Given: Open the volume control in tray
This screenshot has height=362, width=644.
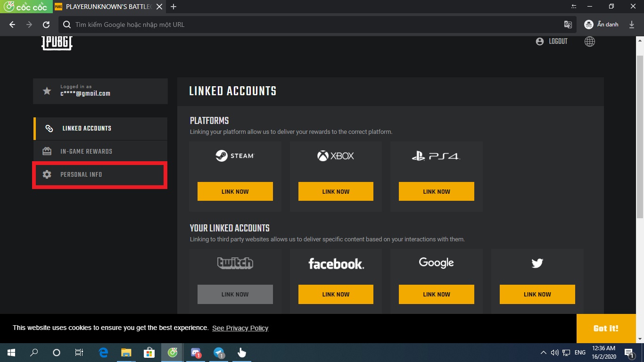Looking at the screenshot, I should click(554, 353).
